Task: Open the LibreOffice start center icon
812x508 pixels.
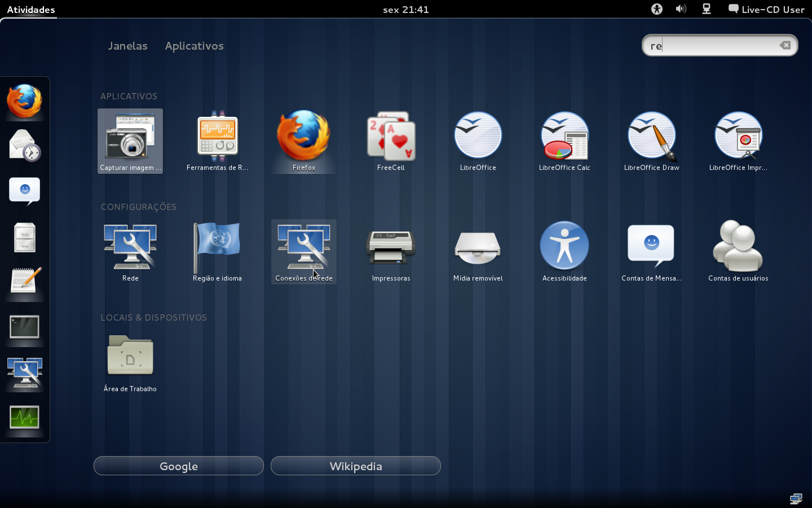Action: (x=478, y=141)
